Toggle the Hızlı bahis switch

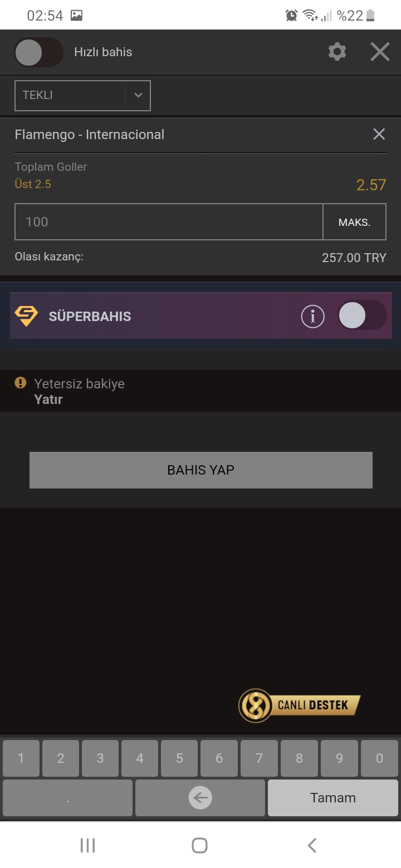38,52
